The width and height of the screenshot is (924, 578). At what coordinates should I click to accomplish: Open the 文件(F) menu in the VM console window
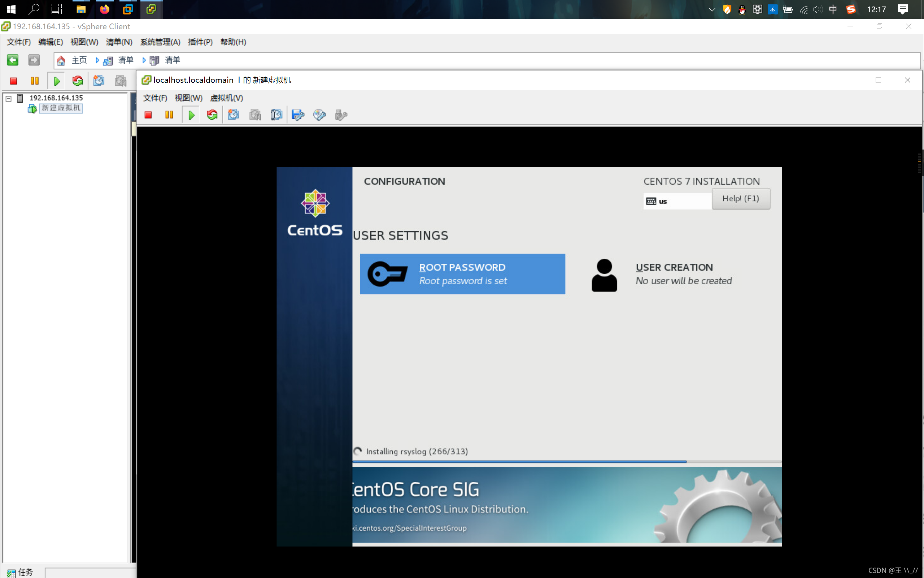[155, 98]
